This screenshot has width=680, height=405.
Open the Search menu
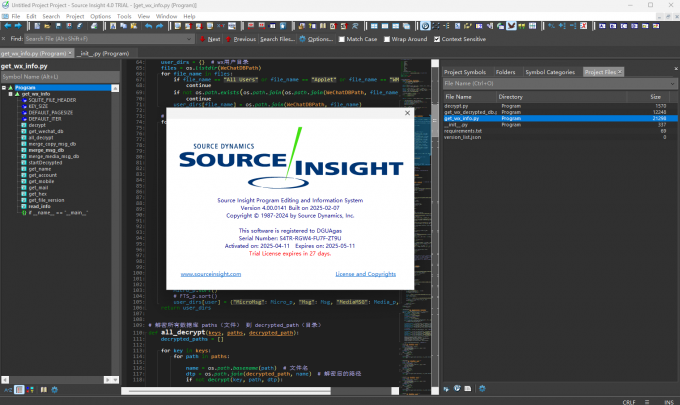click(x=51, y=16)
